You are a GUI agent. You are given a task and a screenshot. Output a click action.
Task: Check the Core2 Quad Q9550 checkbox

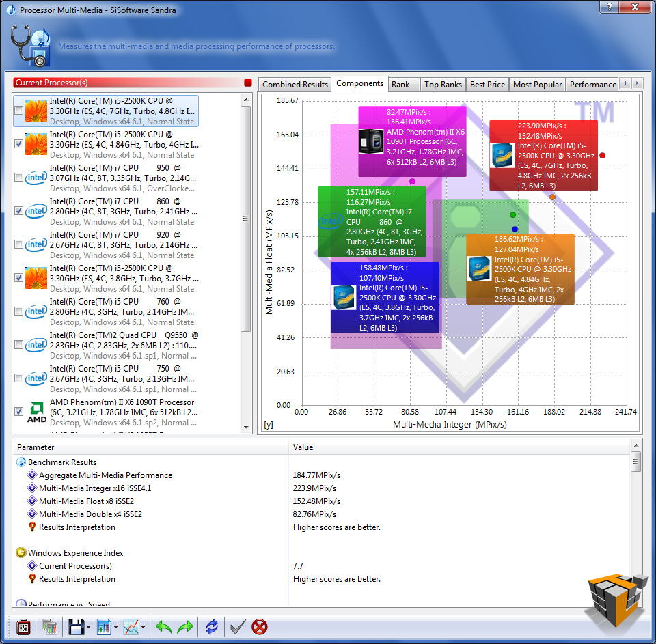18,345
